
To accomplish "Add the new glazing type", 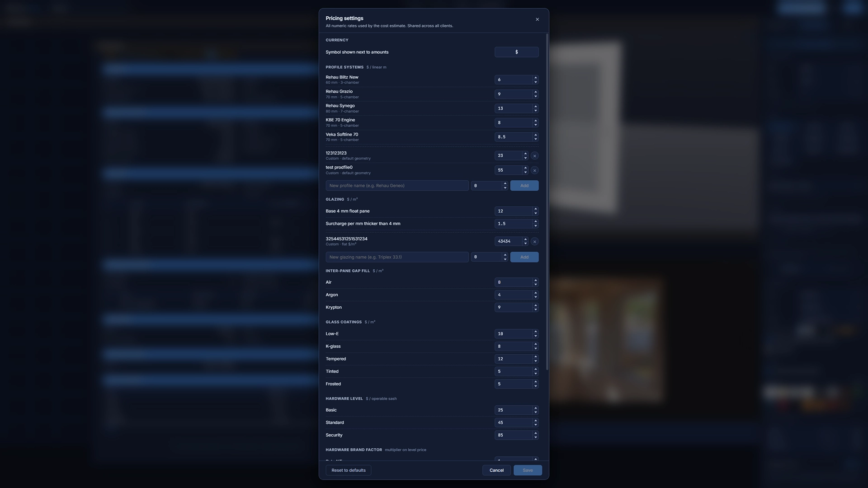I will click(x=524, y=257).
